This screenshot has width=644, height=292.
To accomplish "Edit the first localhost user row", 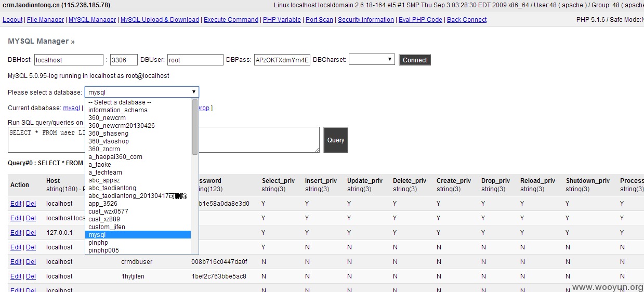I will 16,204.
